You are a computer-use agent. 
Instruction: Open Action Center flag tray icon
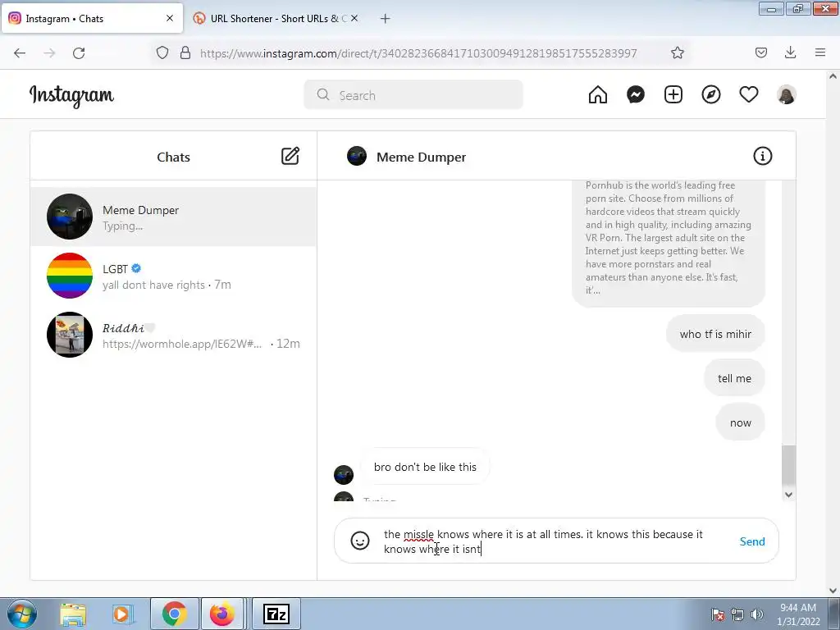coord(718,614)
